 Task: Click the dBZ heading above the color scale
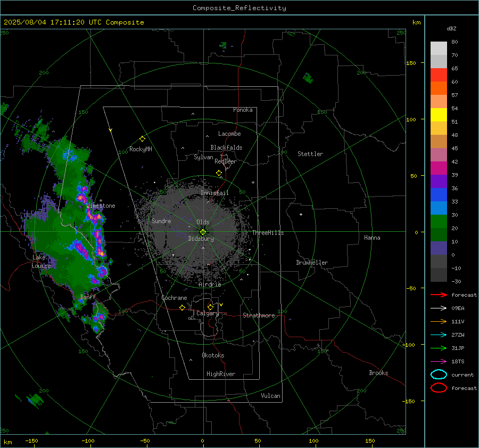[451, 28]
